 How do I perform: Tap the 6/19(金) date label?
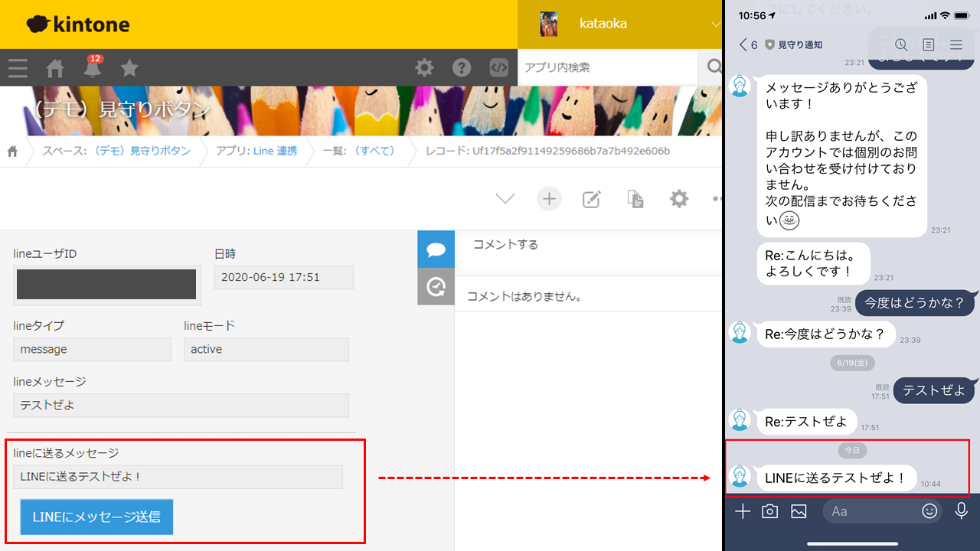click(x=852, y=363)
